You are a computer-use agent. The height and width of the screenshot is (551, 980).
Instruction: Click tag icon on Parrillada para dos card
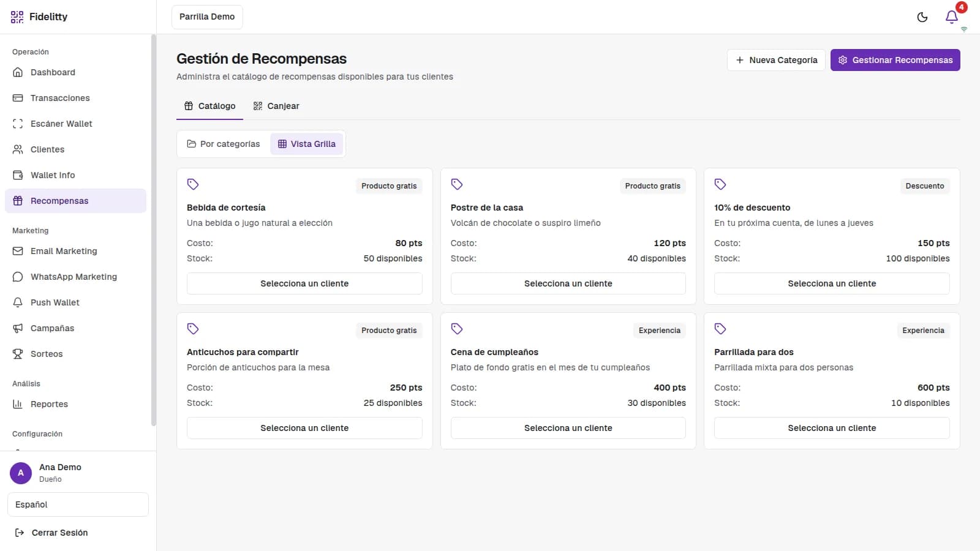click(x=720, y=329)
